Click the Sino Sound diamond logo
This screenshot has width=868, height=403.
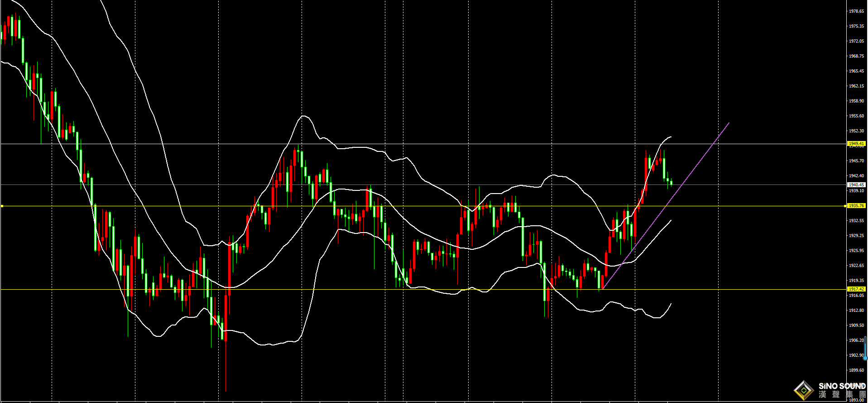[x=804, y=390]
